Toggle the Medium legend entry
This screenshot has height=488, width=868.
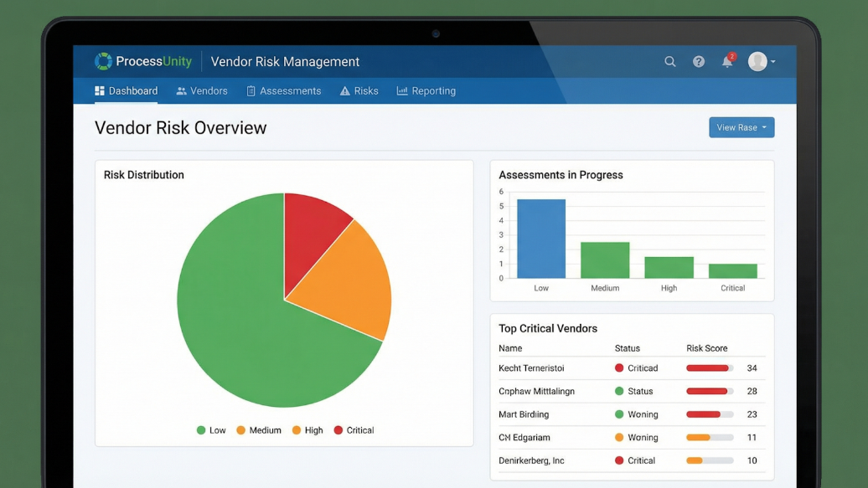(259, 429)
